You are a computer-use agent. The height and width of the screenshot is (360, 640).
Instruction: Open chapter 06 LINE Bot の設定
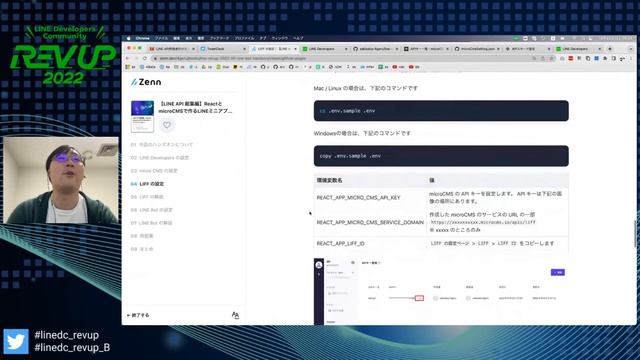coord(151,210)
